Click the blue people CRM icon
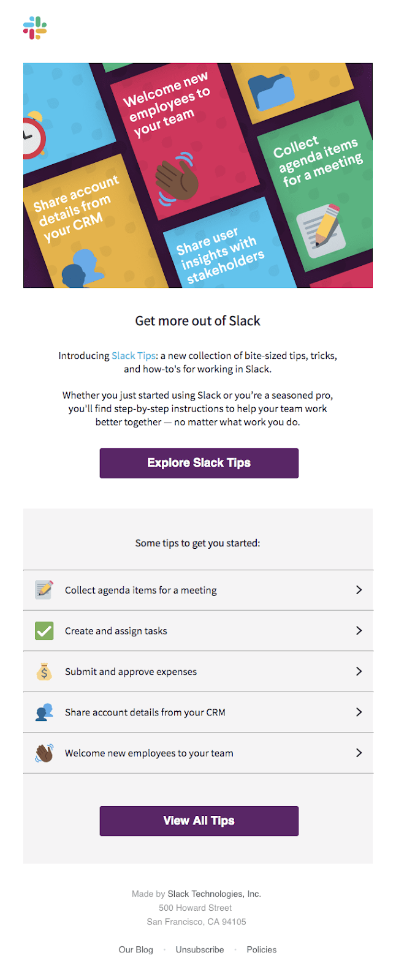 point(44,712)
